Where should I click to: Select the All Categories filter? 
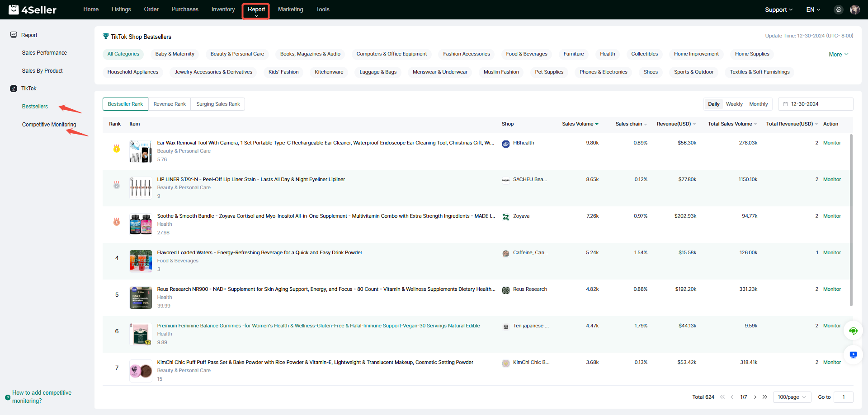123,54
